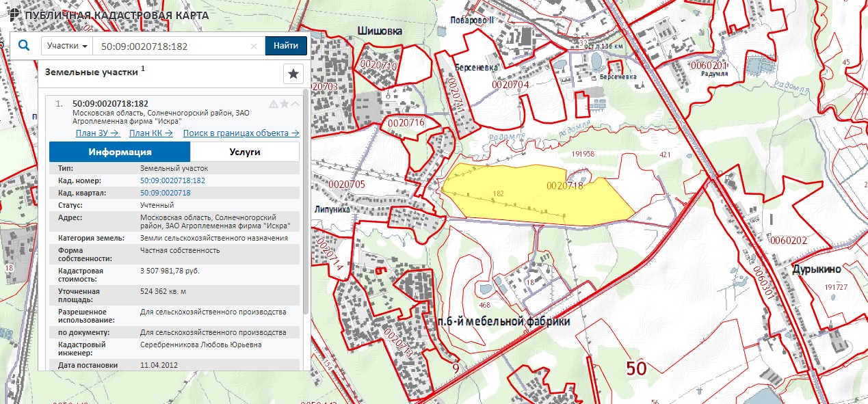Open favorites with the star button
The image size is (868, 404).
(x=293, y=74)
